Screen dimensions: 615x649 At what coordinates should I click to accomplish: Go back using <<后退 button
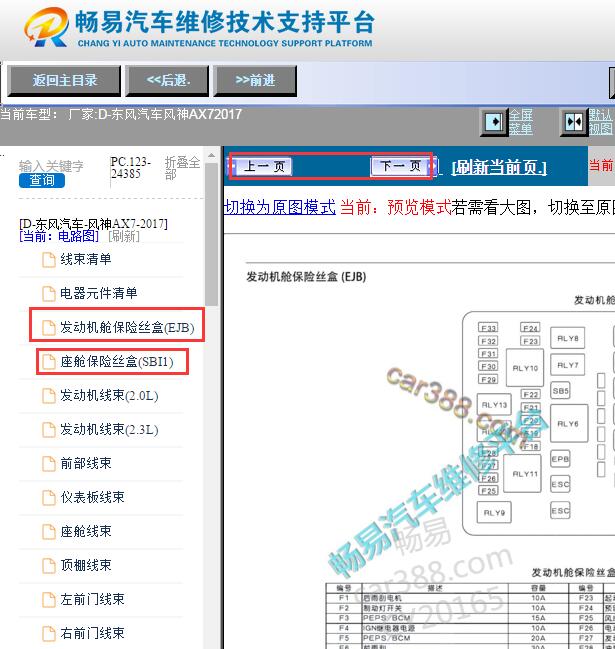click(168, 80)
